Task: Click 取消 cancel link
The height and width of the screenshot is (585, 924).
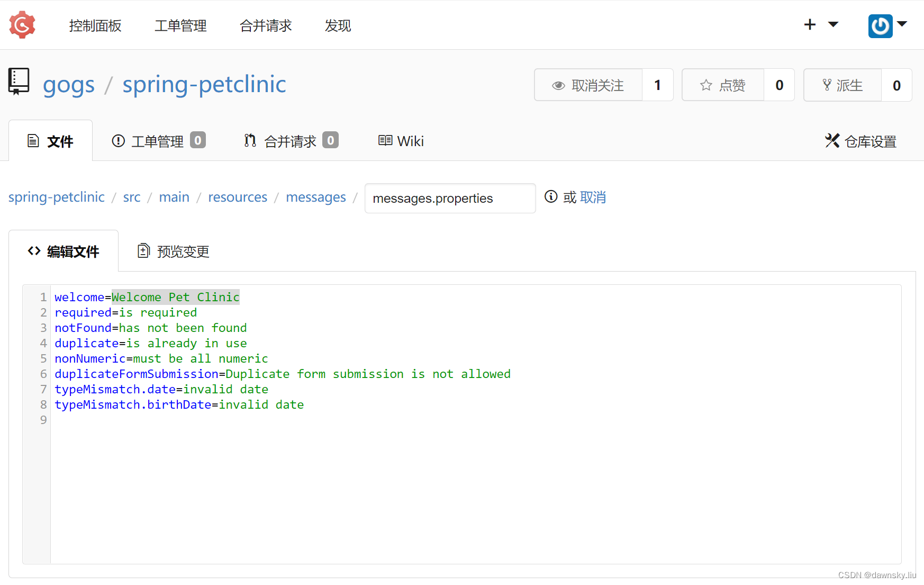Action: coord(593,197)
